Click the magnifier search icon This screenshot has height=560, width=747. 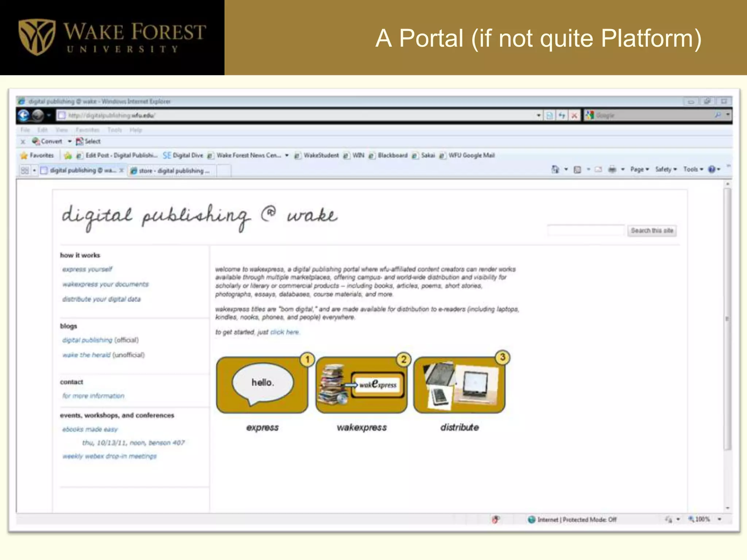718,115
